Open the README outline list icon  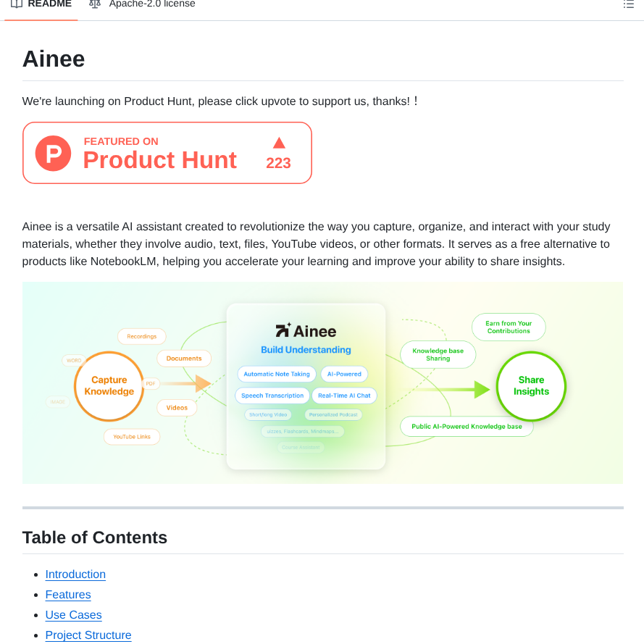click(x=628, y=4)
